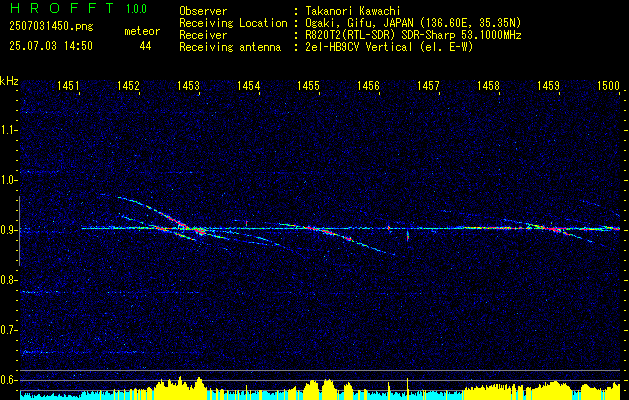Click the 0.6 kHz frequency label
The width and height of the screenshot is (629, 400).
8,380
